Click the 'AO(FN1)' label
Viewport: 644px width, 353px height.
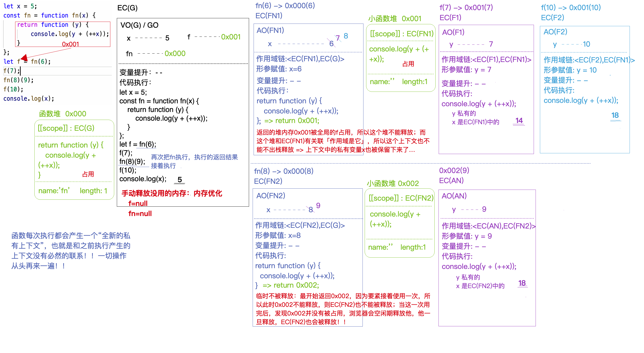point(270,30)
